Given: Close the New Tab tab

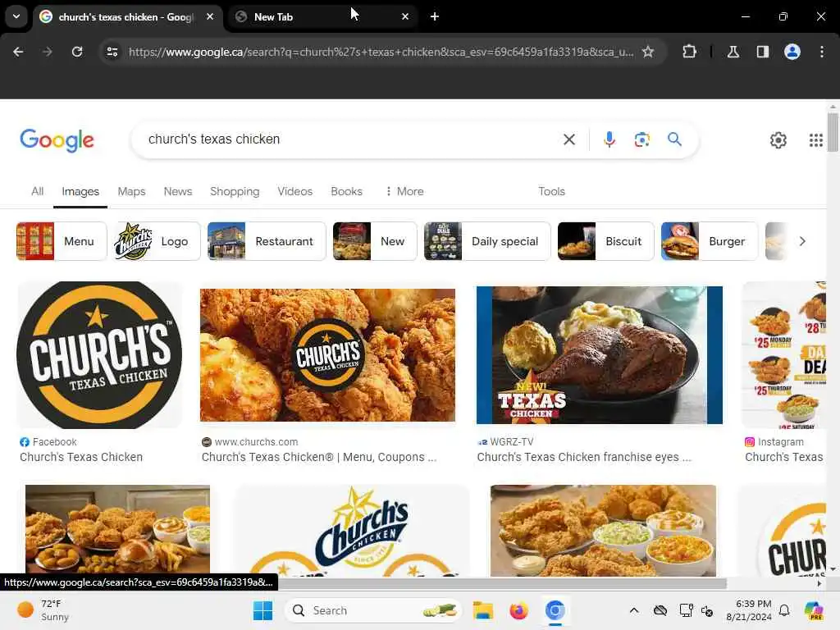Looking at the screenshot, I should pyautogui.click(x=405, y=16).
